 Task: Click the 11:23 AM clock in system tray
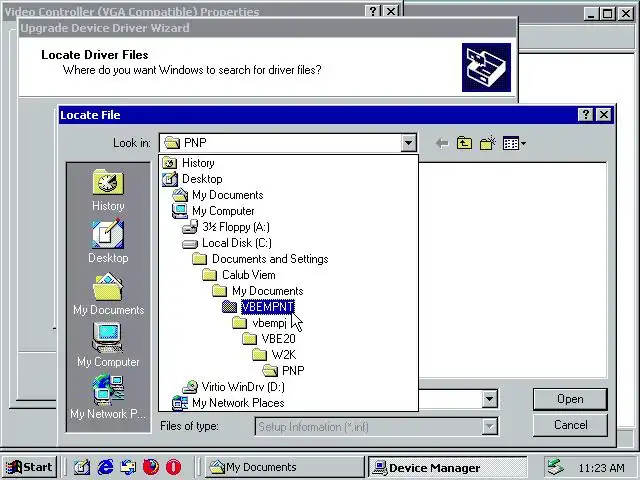pyautogui.click(x=601, y=468)
